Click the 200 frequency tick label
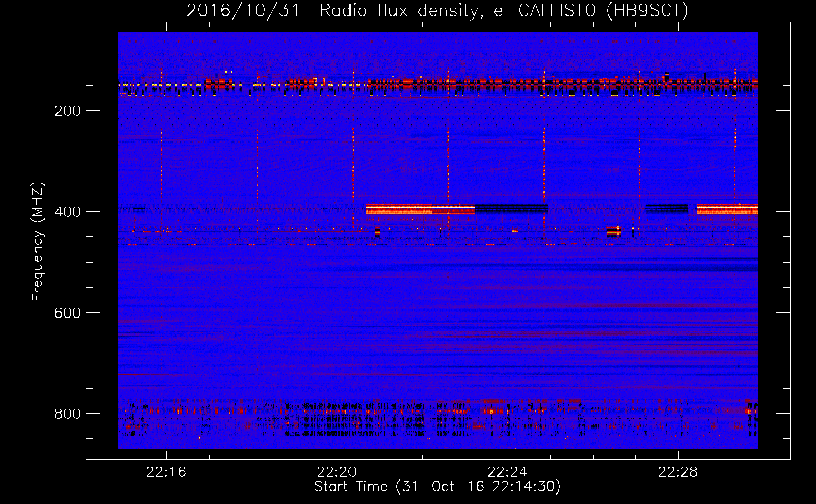Screen dimensions: 816x504 coord(68,111)
